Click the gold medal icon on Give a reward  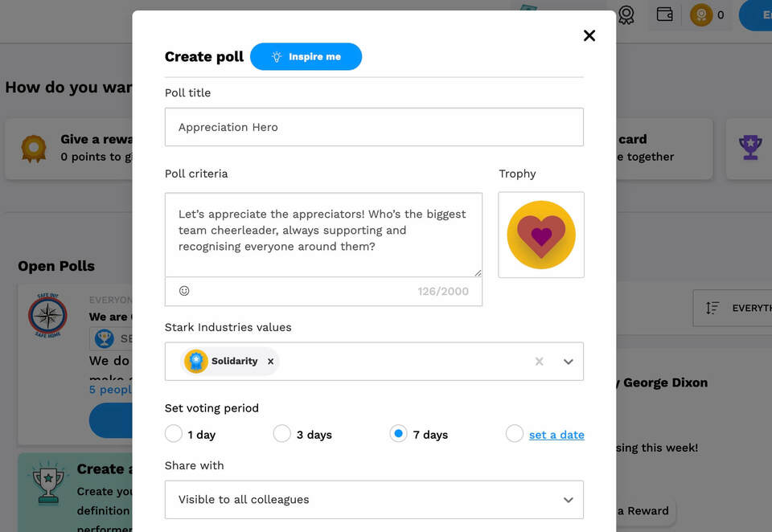click(x=33, y=148)
